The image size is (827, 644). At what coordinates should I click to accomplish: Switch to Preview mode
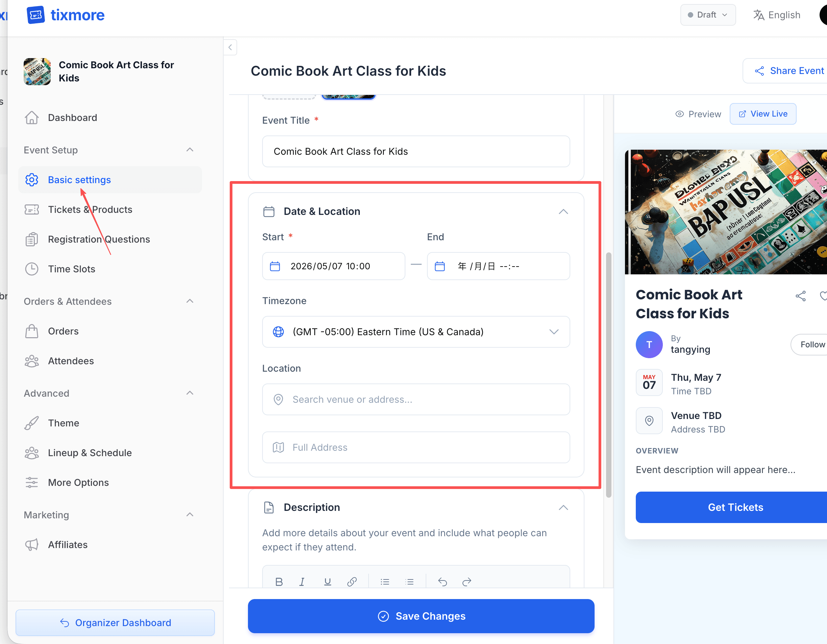point(698,114)
